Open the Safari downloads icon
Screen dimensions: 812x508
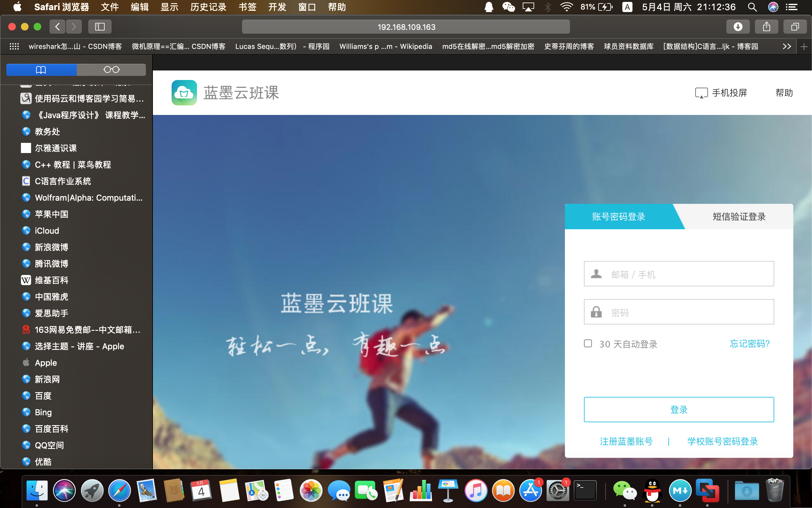738,27
